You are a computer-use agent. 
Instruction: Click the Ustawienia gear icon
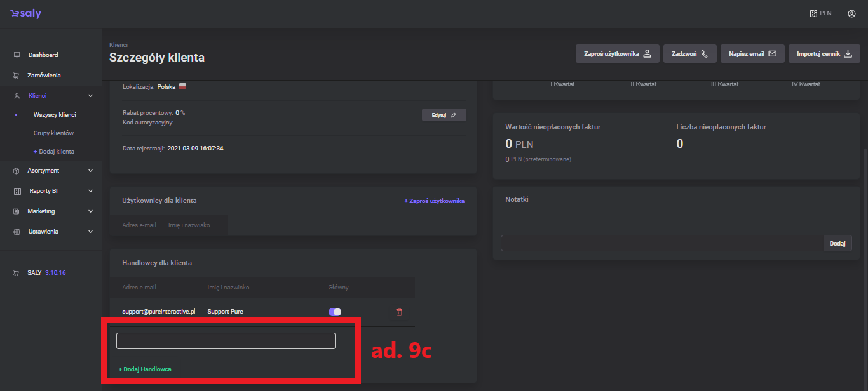pos(17,232)
